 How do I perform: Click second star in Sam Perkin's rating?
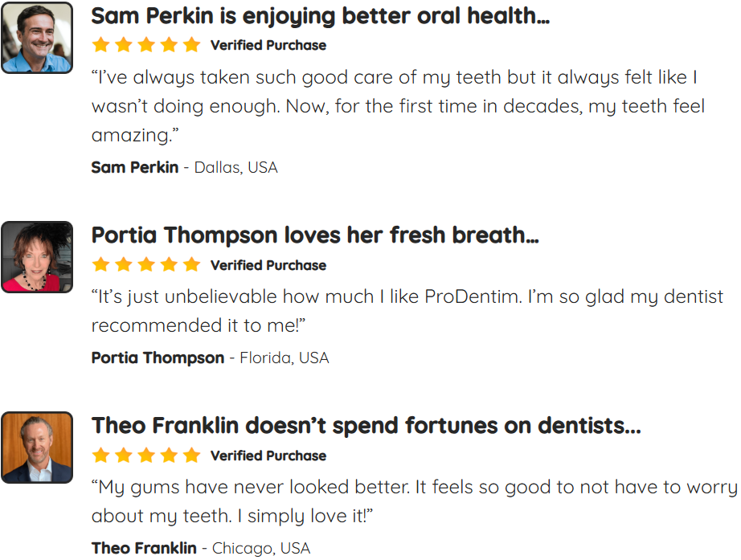[123, 45]
